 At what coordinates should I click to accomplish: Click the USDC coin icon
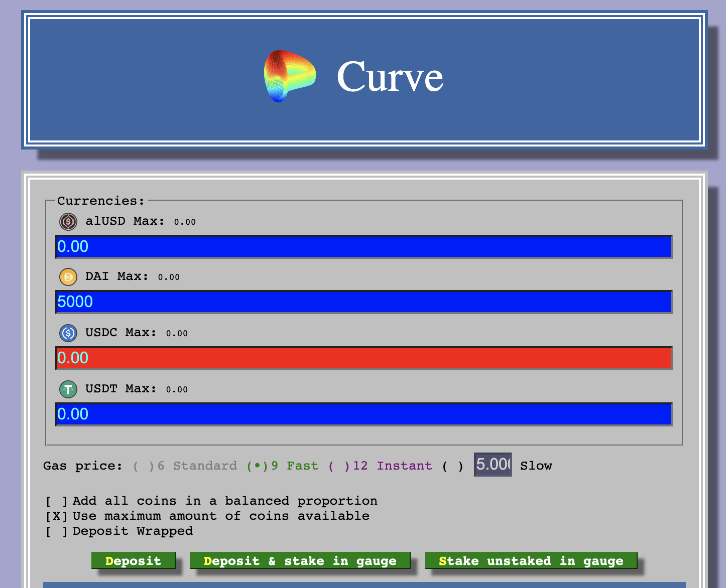(x=68, y=333)
